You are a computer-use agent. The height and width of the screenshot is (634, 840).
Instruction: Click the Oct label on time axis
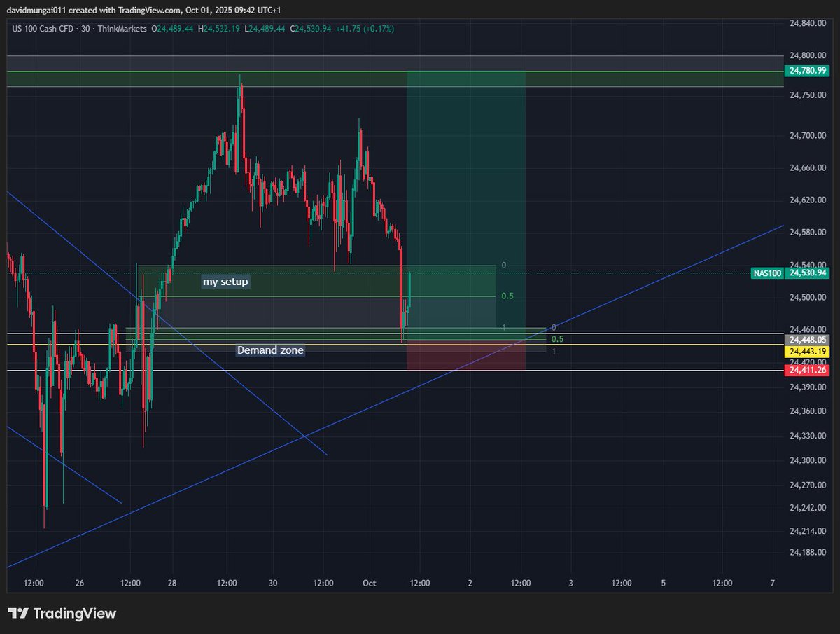(371, 583)
